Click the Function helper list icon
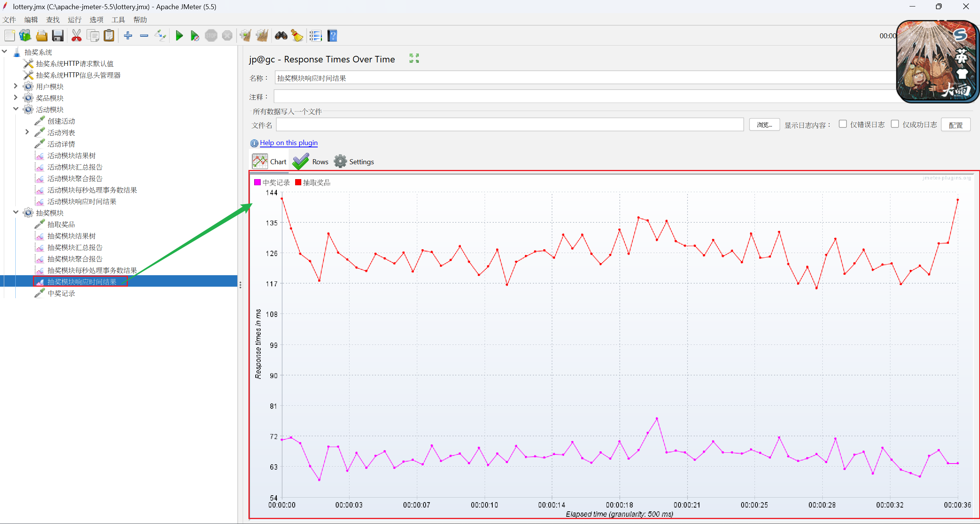The height and width of the screenshot is (524, 980). pos(315,36)
